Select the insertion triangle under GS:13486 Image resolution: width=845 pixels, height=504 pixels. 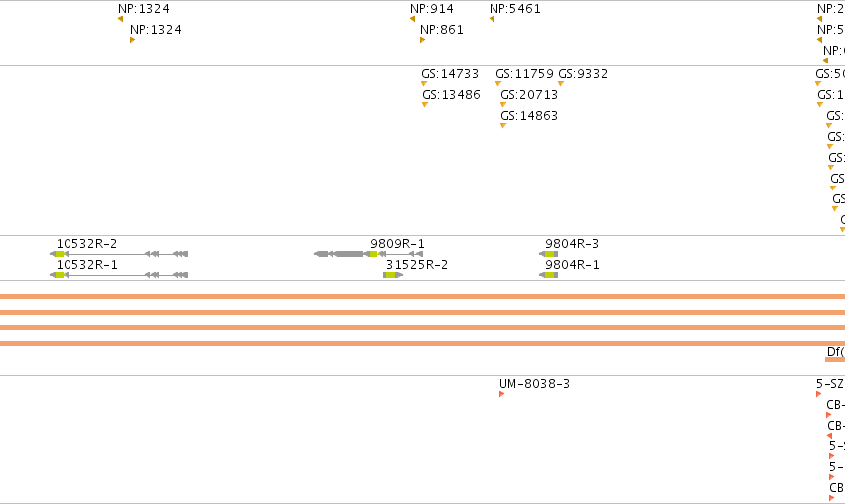[x=425, y=105]
